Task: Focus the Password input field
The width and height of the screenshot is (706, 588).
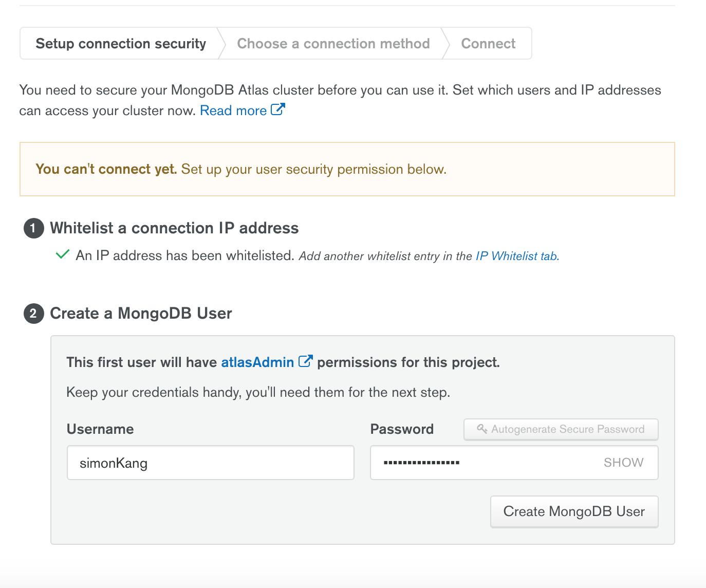Action: coord(514,463)
